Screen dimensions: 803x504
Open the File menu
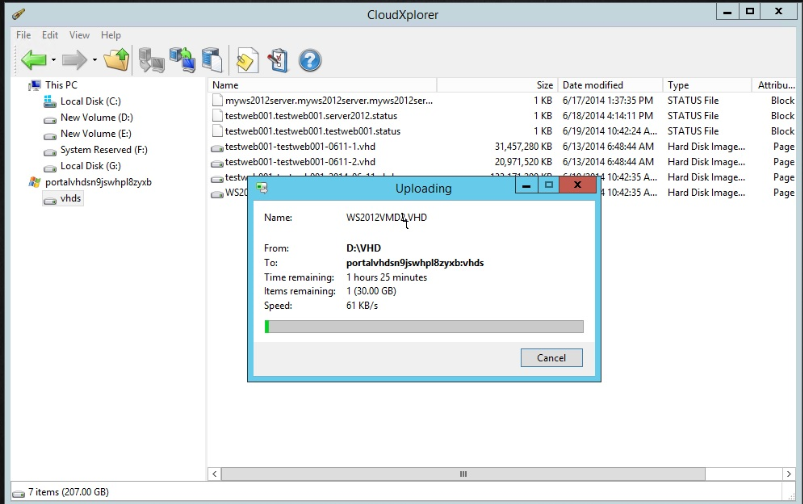point(23,35)
